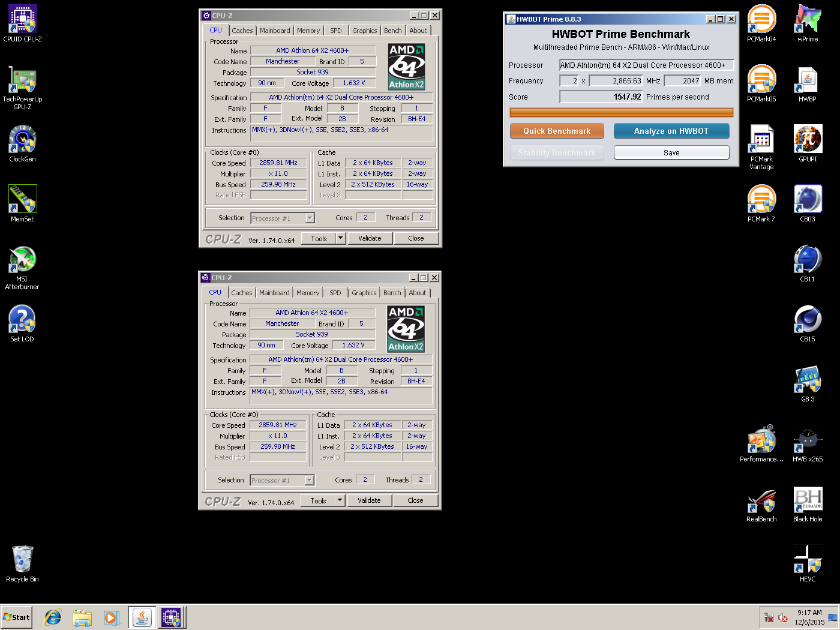Click Validate in upper CPU-Z window
Viewport: 840px width, 630px height.
[x=370, y=238]
